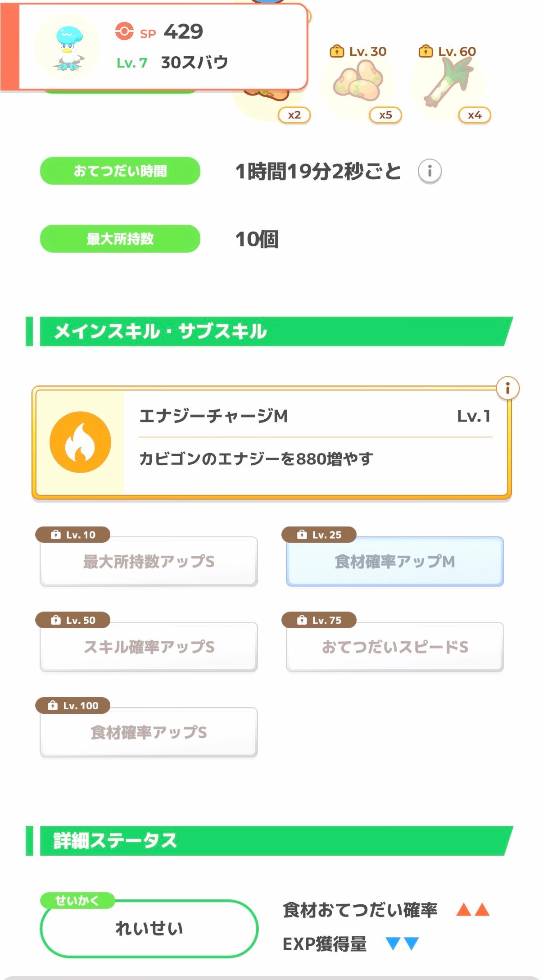Select the スキル確率アップS sub-skill

[149, 647]
